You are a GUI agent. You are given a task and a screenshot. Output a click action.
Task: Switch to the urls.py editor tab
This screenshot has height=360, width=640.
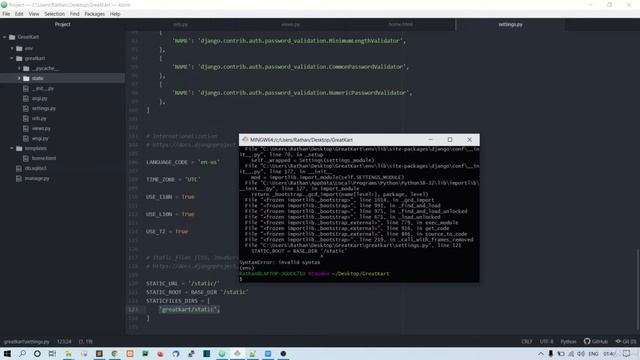[180, 24]
